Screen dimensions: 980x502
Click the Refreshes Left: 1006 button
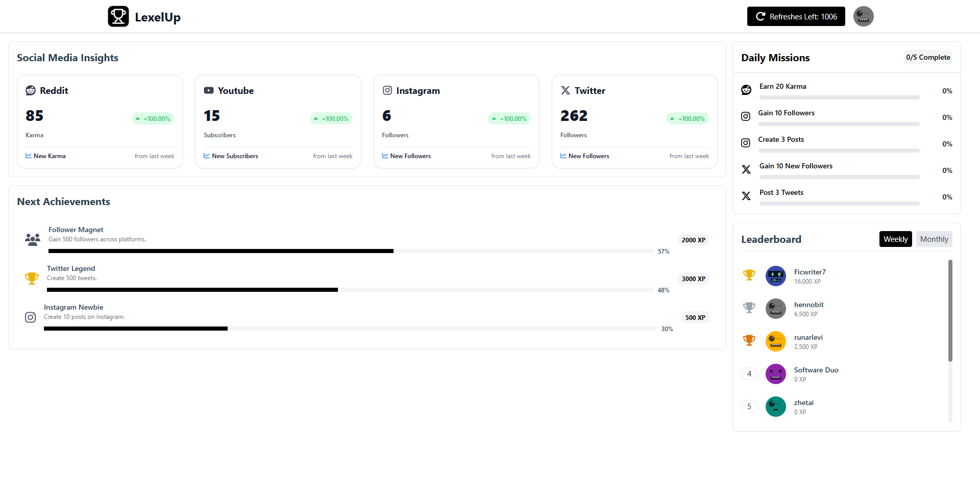pyautogui.click(x=796, y=16)
